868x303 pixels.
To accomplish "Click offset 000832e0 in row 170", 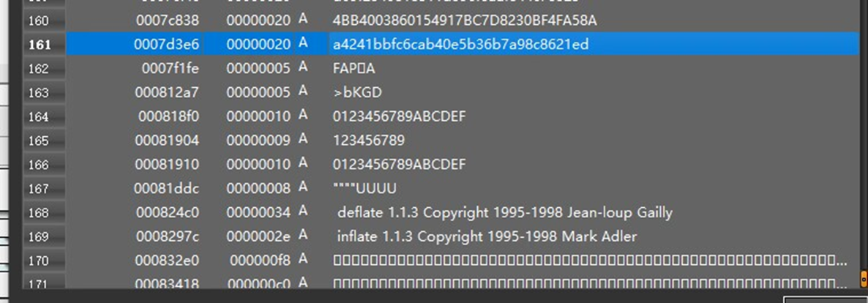I will click(167, 261).
